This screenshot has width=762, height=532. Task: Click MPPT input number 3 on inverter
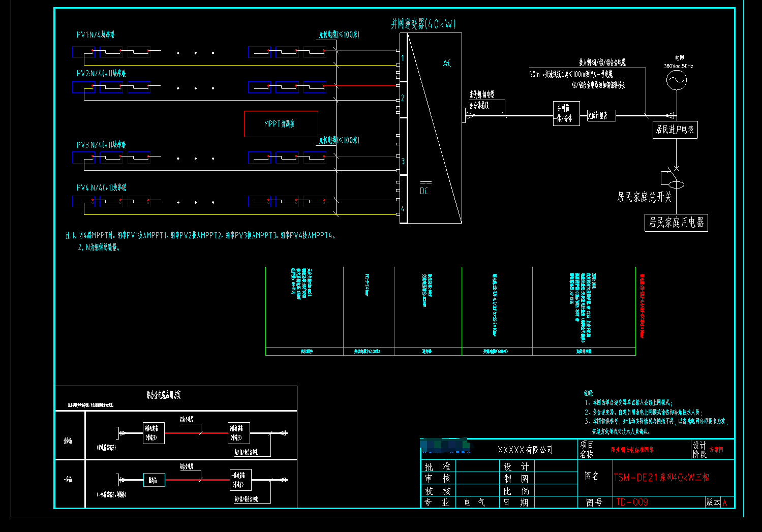(403, 161)
